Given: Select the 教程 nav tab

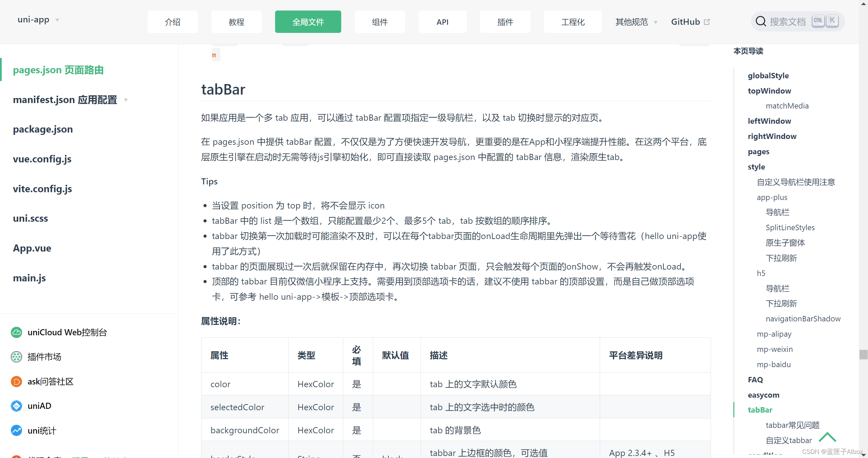Looking at the screenshot, I should (x=236, y=22).
